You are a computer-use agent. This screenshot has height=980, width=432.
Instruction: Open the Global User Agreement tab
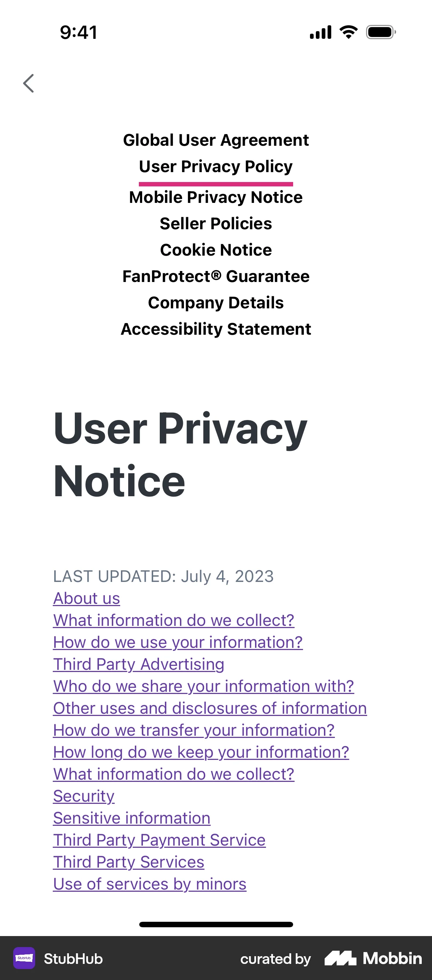216,140
